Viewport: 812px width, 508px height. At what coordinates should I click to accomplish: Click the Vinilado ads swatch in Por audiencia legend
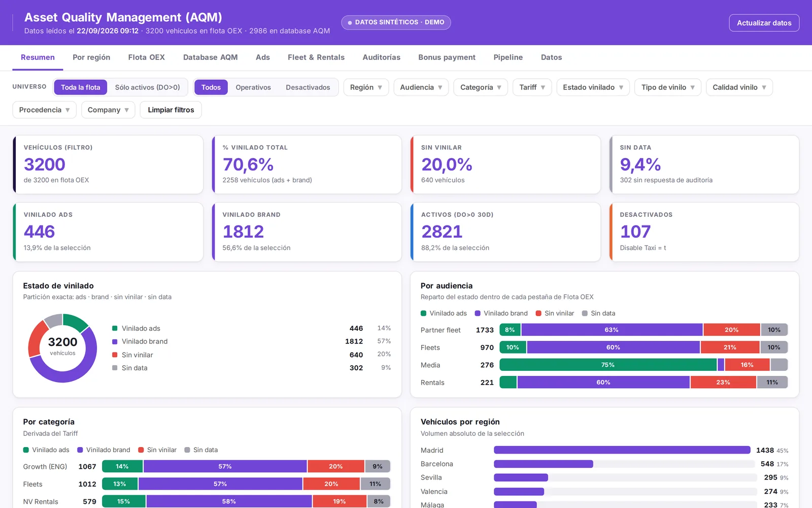click(x=423, y=313)
